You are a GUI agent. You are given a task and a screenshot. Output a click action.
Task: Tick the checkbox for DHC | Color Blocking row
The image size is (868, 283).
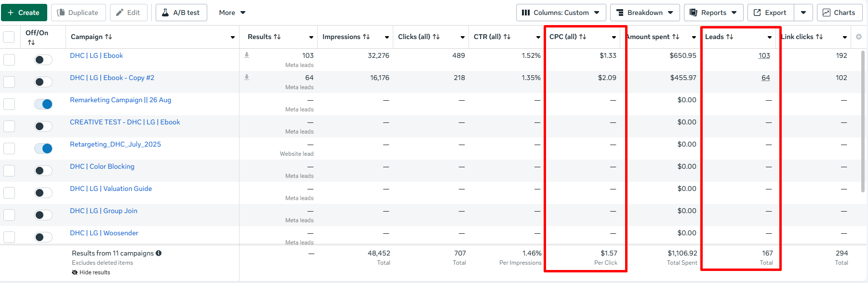[9, 171]
